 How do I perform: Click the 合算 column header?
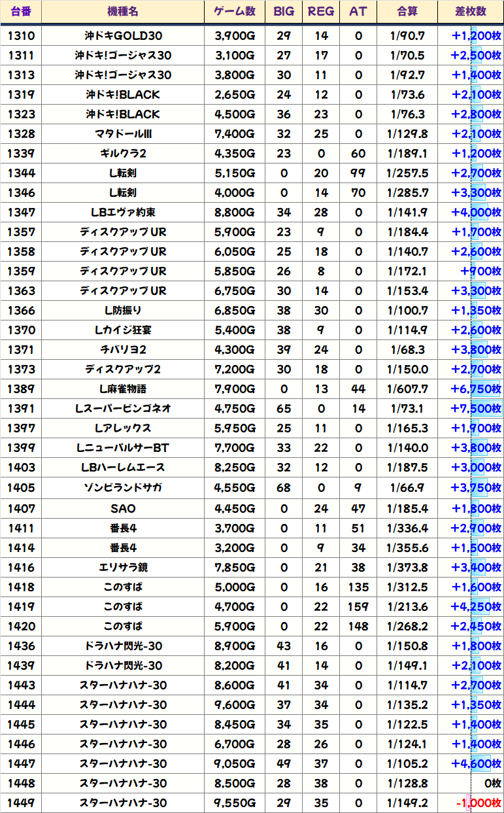point(407,12)
